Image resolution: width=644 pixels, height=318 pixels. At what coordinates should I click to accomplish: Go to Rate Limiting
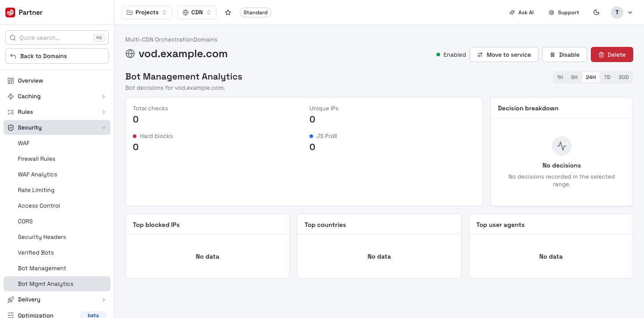pyautogui.click(x=57, y=190)
